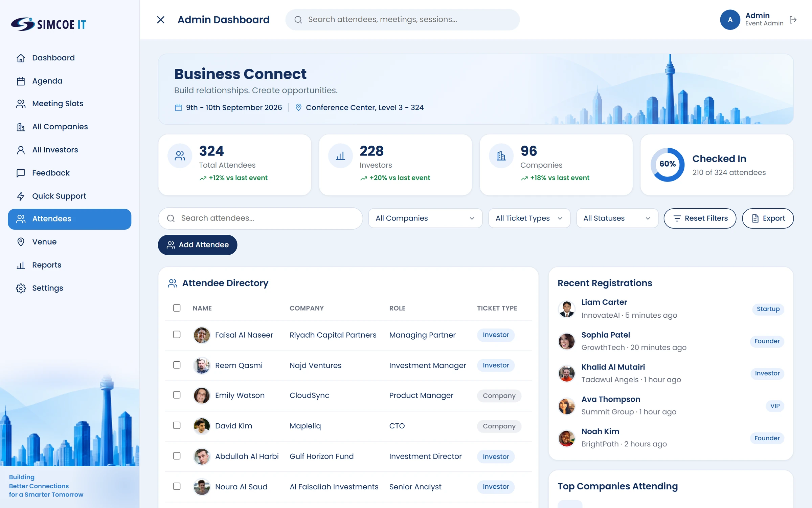Focus the Search attendees field
Screen dimensions: 812x508
tap(260, 218)
